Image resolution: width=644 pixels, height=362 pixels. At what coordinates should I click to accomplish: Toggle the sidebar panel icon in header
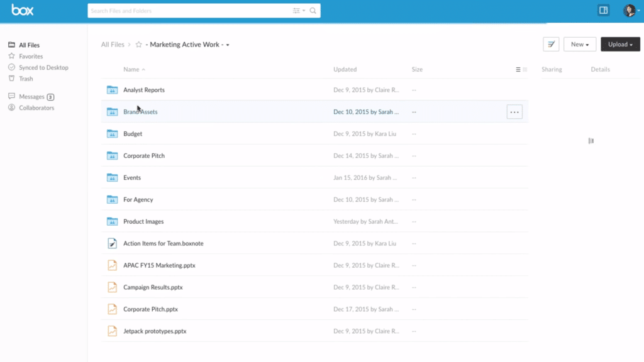point(603,10)
